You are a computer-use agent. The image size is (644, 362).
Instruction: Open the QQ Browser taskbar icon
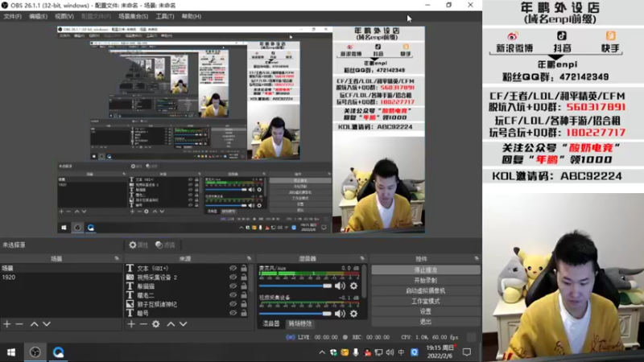point(58,352)
